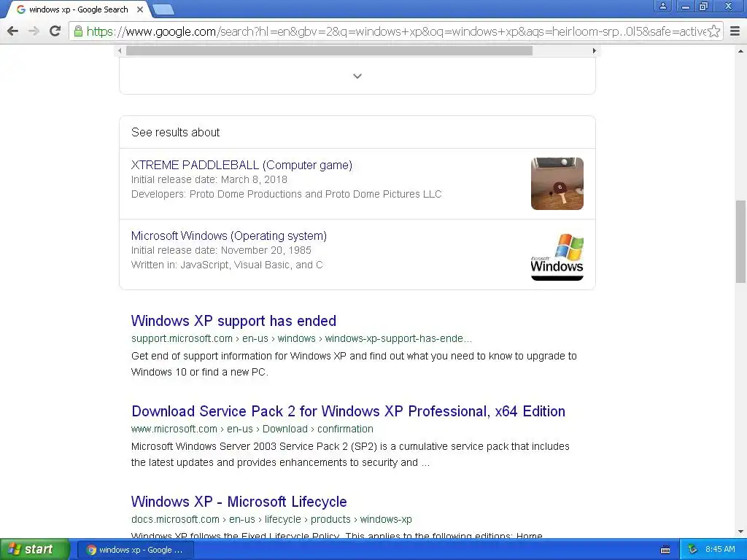The image size is (747, 560).
Task: Open the Windows XP start button
Action: pyautogui.click(x=35, y=550)
